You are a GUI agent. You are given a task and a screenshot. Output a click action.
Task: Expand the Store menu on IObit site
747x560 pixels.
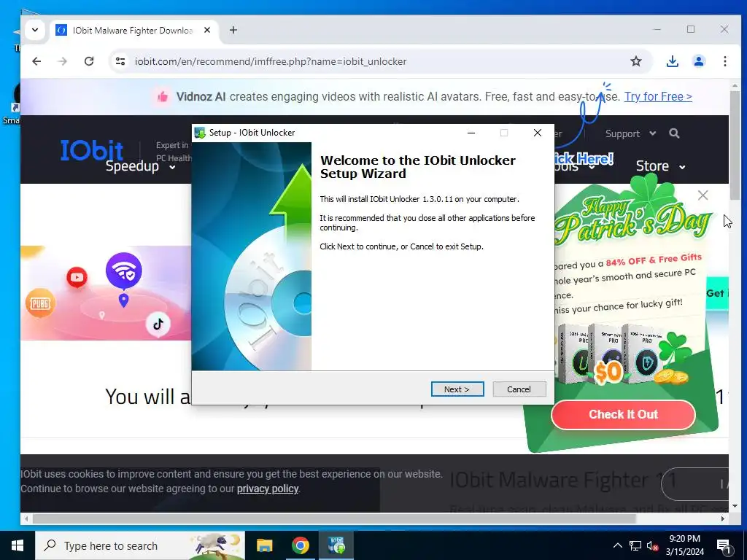[x=660, y=166]
